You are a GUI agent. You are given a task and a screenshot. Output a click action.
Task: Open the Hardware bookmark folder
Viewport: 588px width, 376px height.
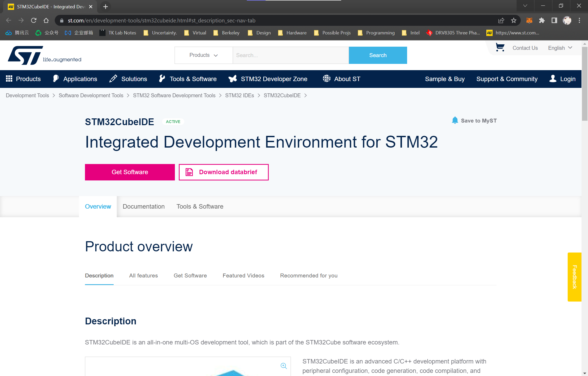(x=292, y=33)
